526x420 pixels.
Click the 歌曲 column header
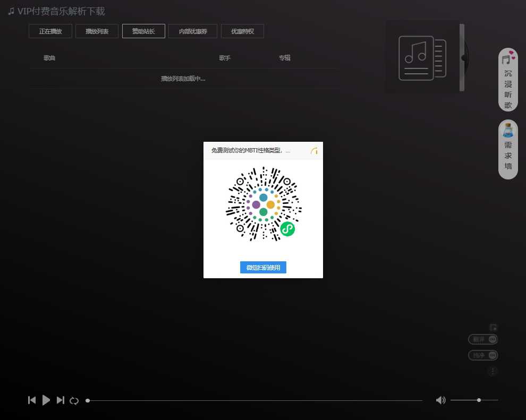click(x=49, y=58)
